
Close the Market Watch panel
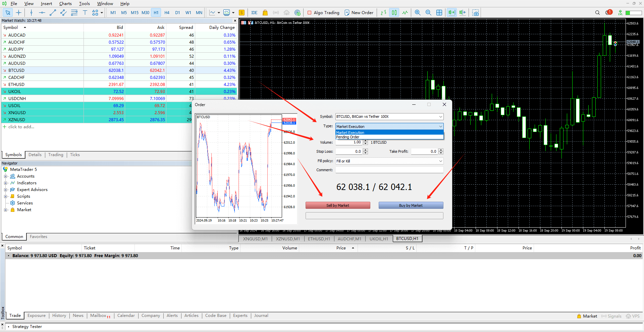point(235,20)
